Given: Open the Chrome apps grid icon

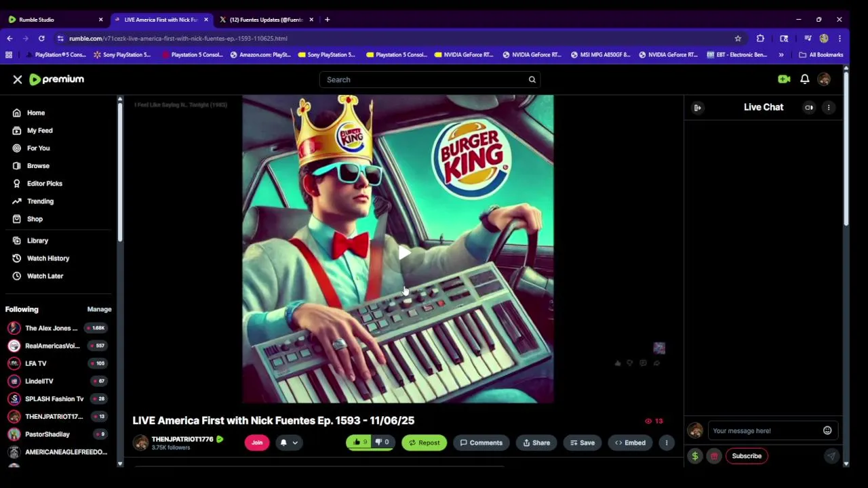Looking at the screenshot, I should click(9, 55).
